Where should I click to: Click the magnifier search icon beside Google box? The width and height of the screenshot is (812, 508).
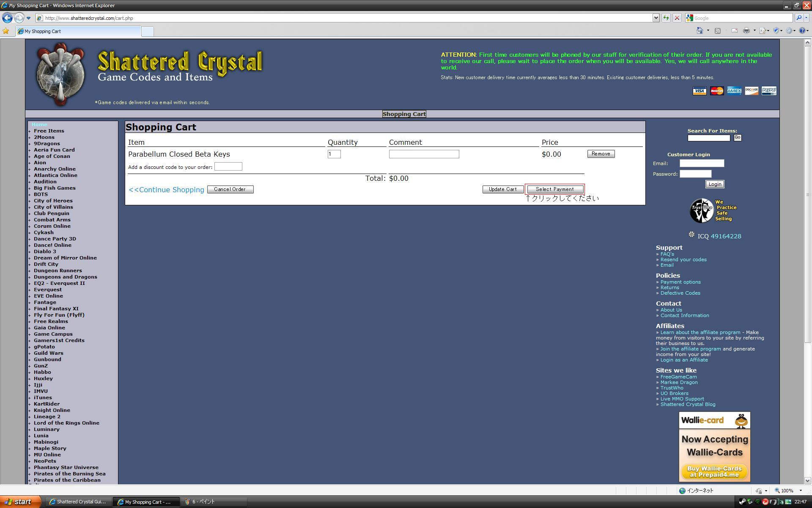tap(798, 18)
